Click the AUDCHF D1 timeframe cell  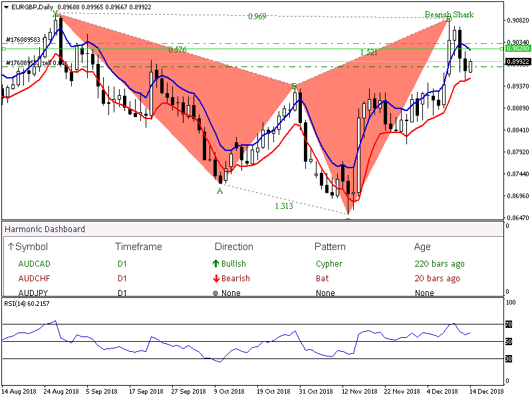point(122,278)
